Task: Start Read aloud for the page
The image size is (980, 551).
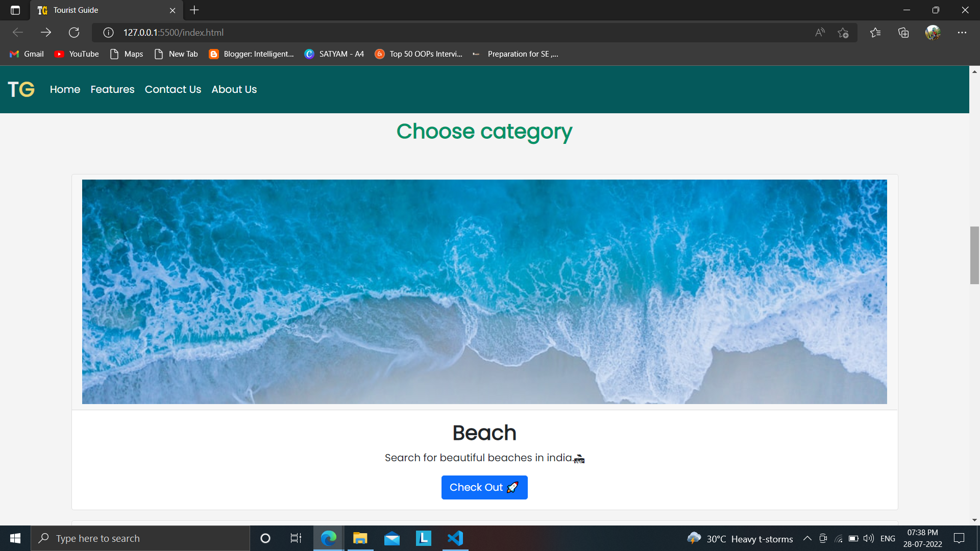Action: (819, 32)
